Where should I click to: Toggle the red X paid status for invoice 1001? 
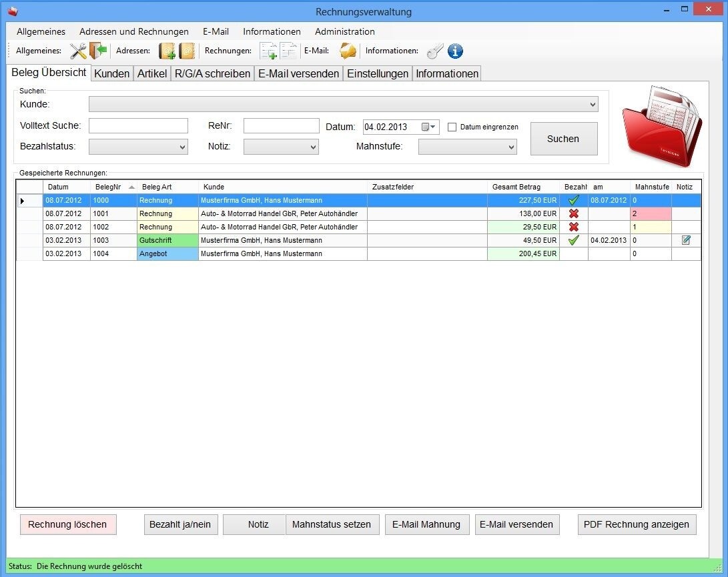click(x=573, y=213)
